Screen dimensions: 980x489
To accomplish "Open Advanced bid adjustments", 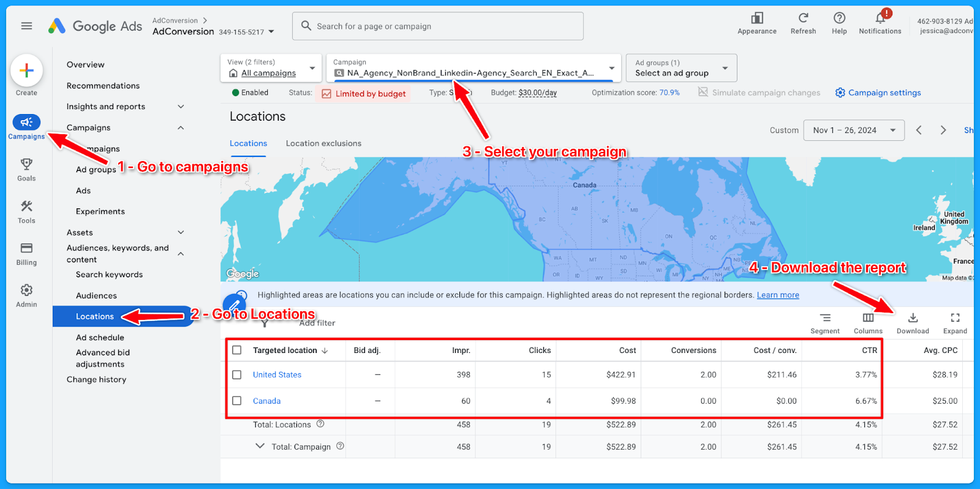I will [103, 358].
